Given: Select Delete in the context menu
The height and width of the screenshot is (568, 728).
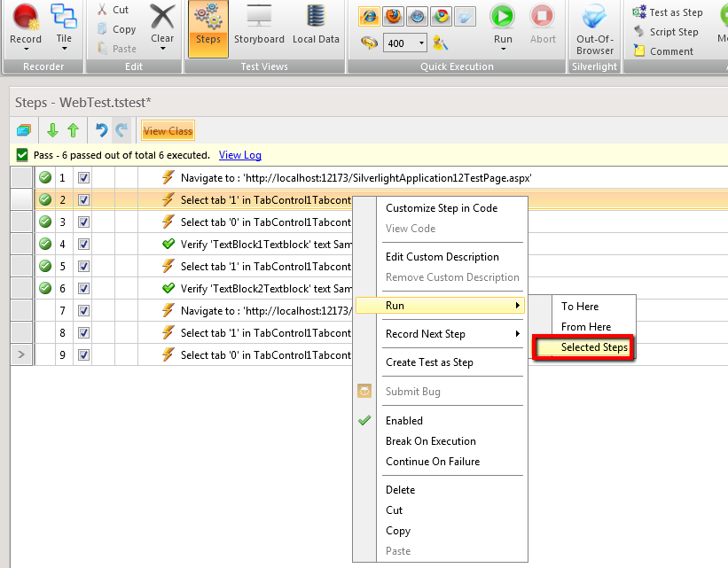Looking at the screenshot, I should (400, 489).
